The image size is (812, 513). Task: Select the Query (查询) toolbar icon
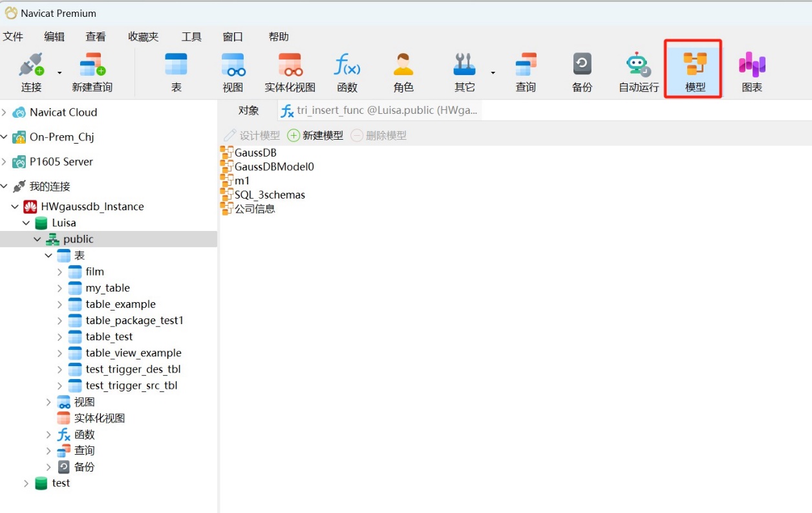(x=526, y=72)
